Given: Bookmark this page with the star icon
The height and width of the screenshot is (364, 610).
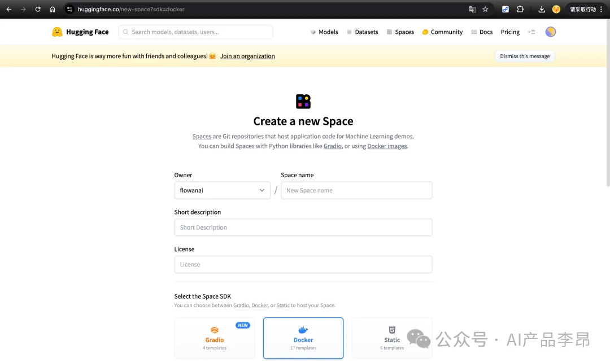Looking at the screenshot, I should [485, 9].
